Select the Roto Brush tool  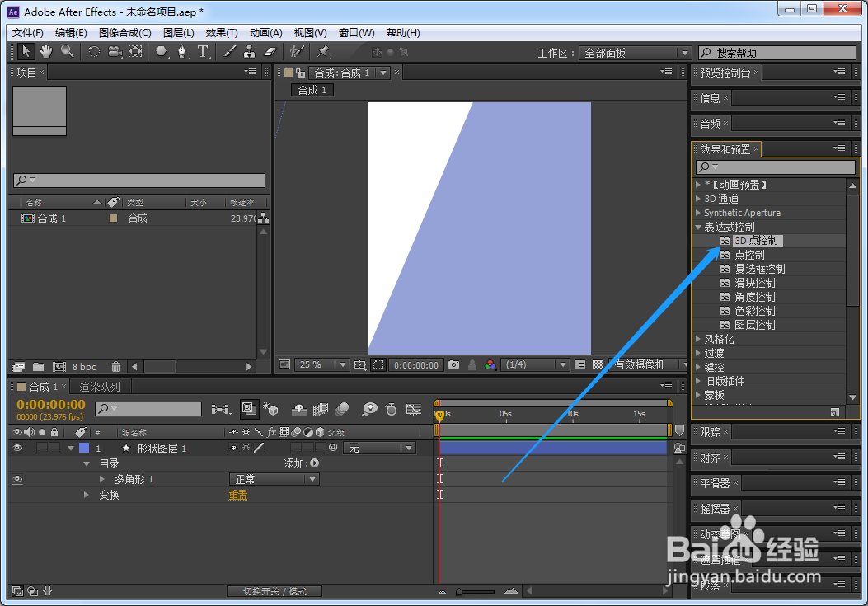coord(298,52)
